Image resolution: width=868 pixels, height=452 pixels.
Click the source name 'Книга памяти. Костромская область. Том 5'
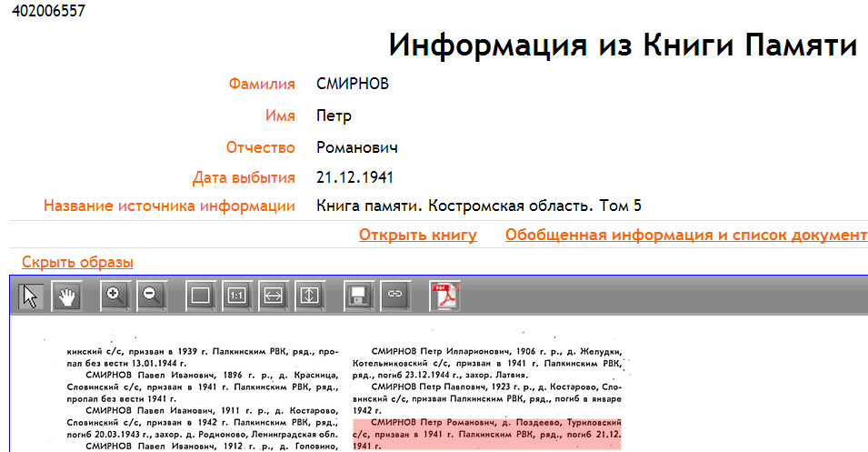[479, 206]
